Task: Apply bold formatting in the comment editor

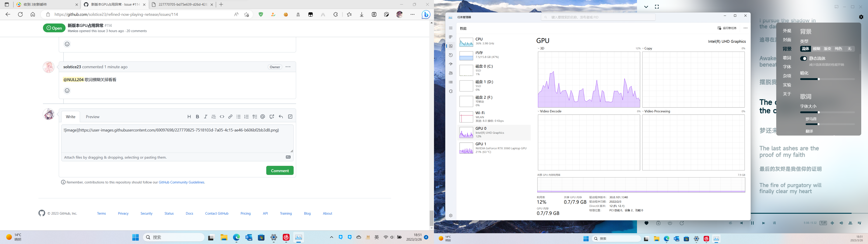Action: click(197, 116)
